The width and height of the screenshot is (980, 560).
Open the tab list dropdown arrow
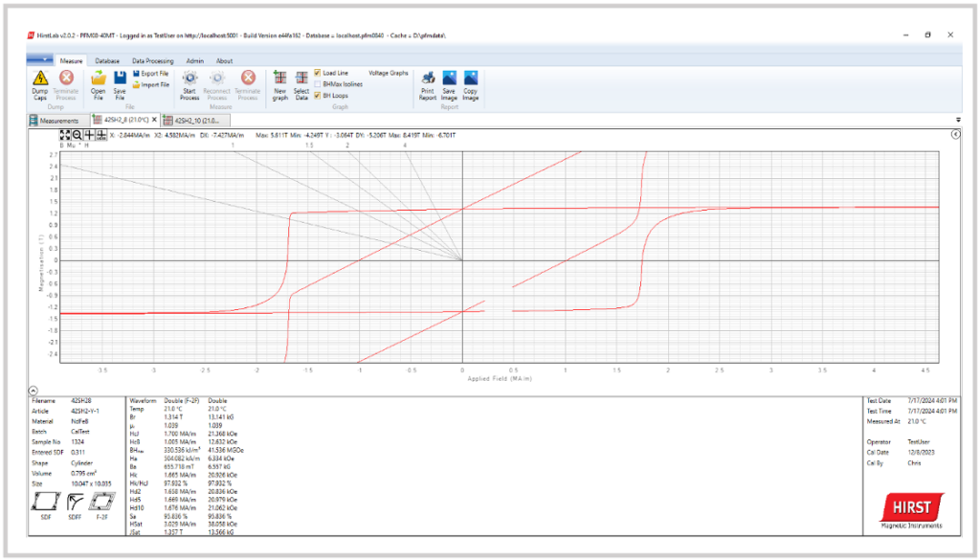click(958, 120)
